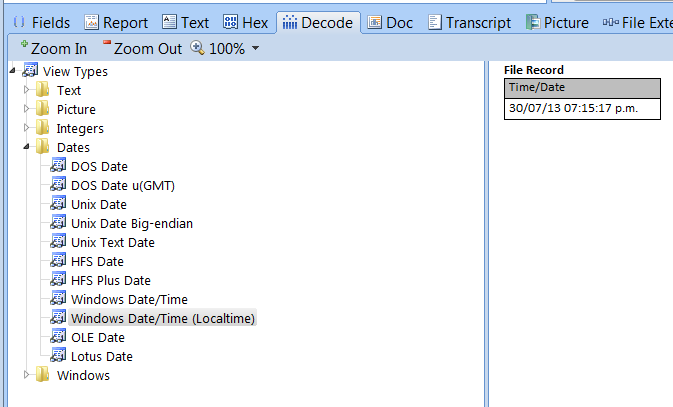Image resolution: width=673 pixels, height=407 pixels.
Task: Click the DOS Date u(GMT) icon
Action: pos(58,184)
